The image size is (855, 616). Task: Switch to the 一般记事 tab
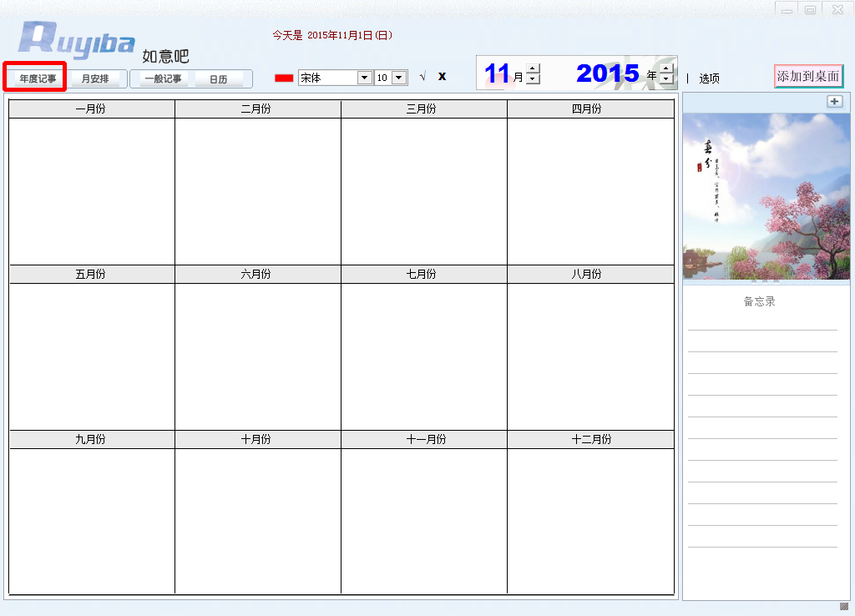pyautogui.click(x=163, y=78)
